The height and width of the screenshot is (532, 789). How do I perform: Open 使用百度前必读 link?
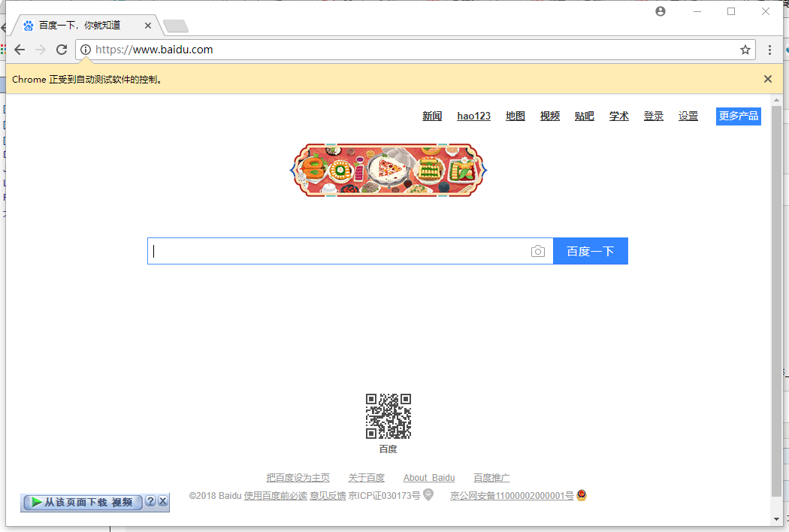pos(275,496)
